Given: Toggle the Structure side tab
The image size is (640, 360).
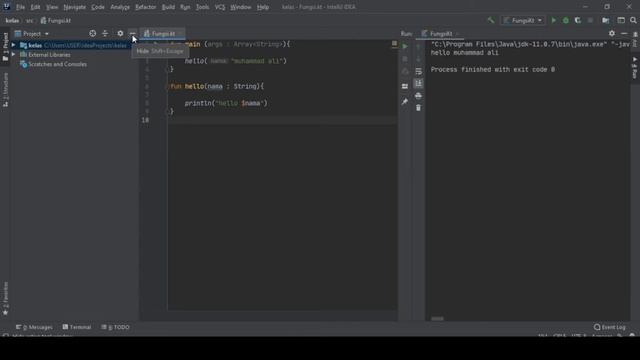Looking at the screenshot, I should click(5, 90).
